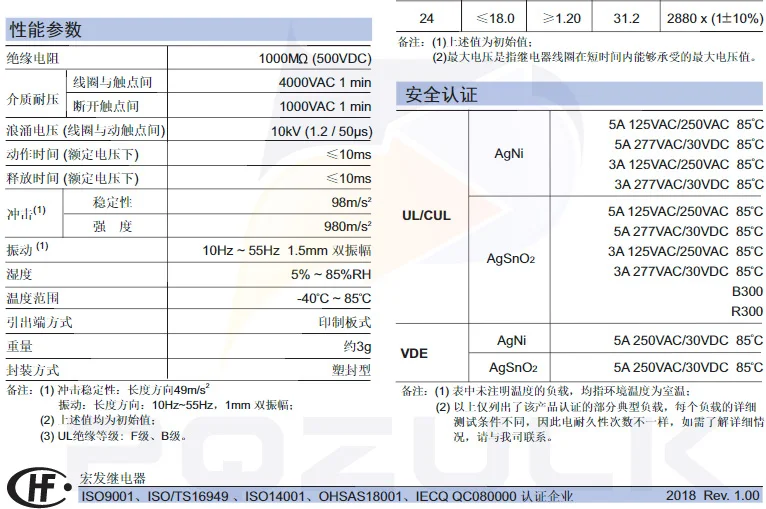Click the HF Hongfa logo
This screenshot has height=509, width=766.
click(39, 488)
